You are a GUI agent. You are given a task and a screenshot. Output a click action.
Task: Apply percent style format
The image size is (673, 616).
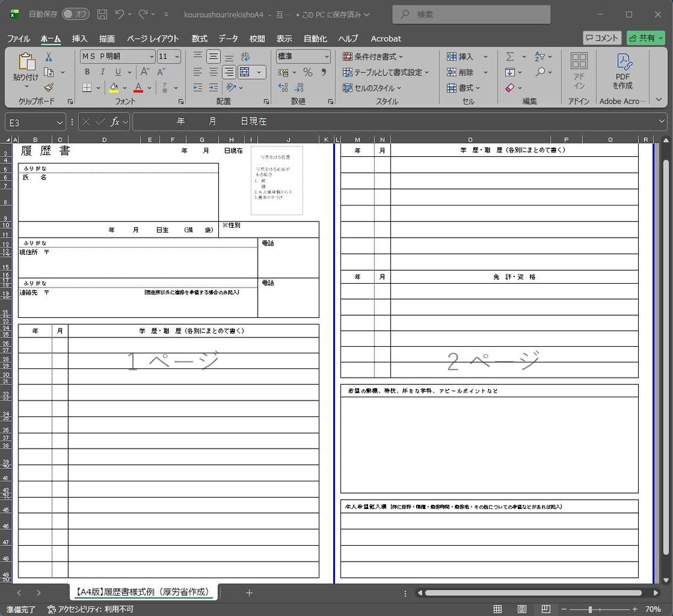308,72
